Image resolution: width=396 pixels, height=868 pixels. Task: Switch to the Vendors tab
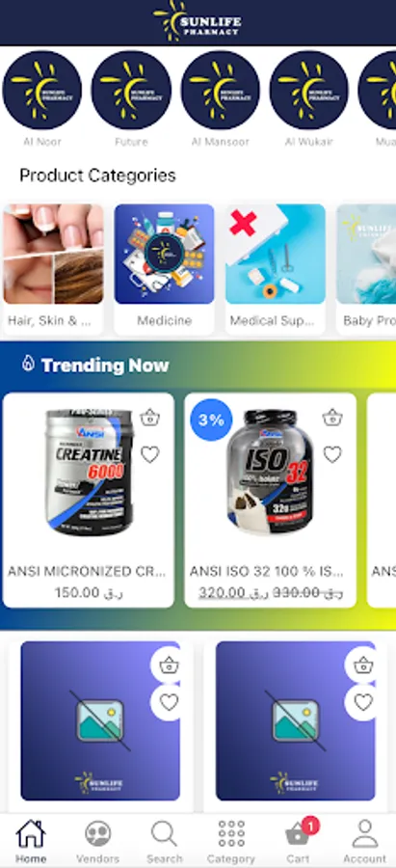coord(98,841)
